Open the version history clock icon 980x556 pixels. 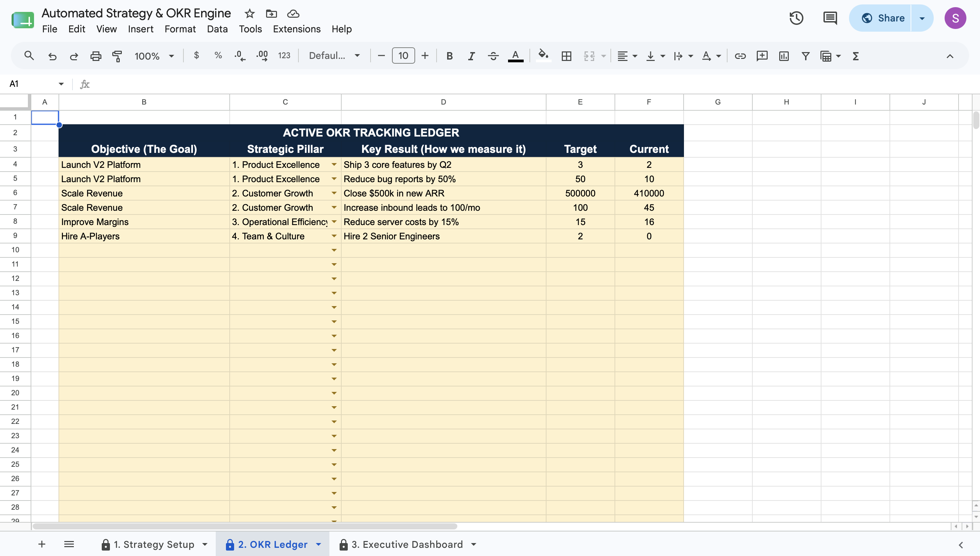[x=796, y=18]
